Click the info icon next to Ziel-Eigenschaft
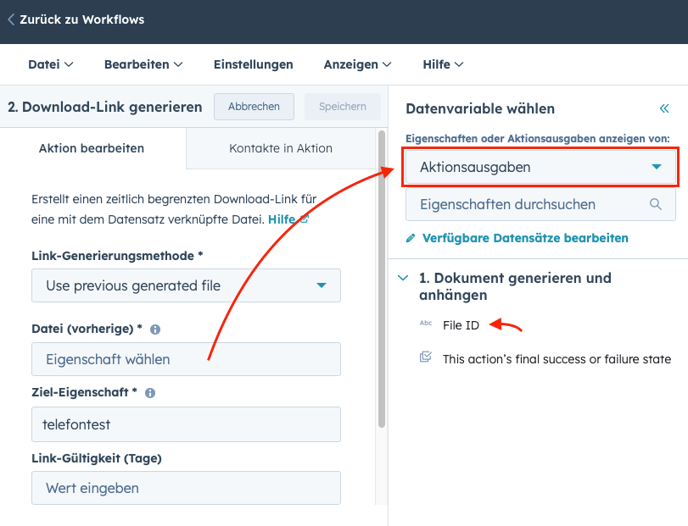The width and height of the screenshot is (688, 526). (150, 393)
